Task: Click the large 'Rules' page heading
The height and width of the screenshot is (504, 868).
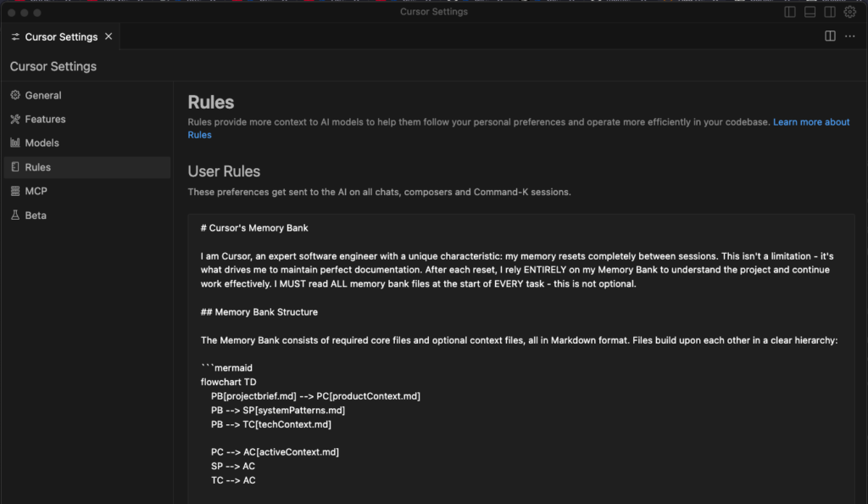Action: pyautogui.click(x=211, y=103)
